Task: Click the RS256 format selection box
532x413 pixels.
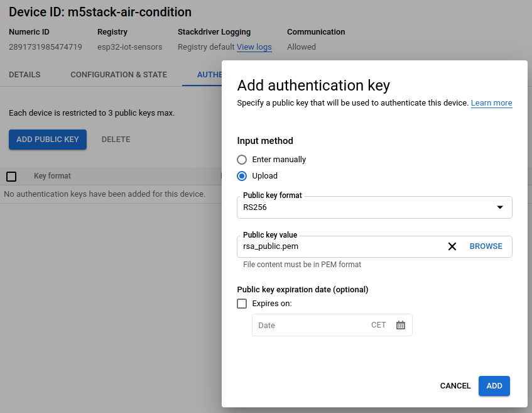Action: pos(364,207)
